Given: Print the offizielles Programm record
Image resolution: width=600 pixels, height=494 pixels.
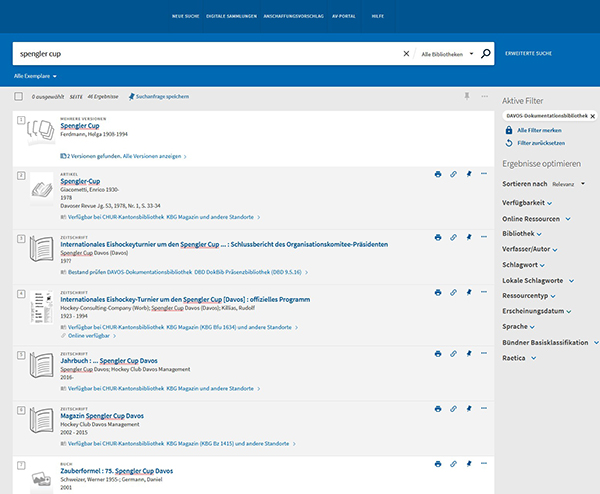Looking at the screenshot, I should 438,292.
